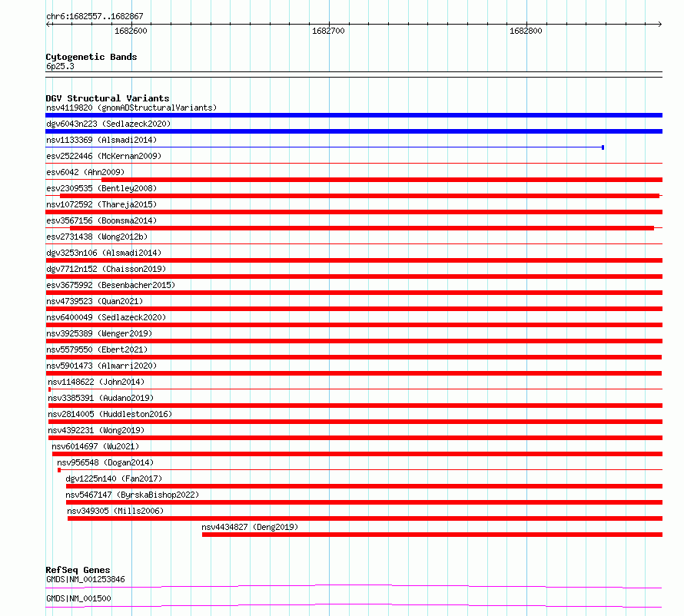Click the red bar under nsv6014697 (Wu2021)
The height and width of the screenshot is (616, 684).
point(357,454)
